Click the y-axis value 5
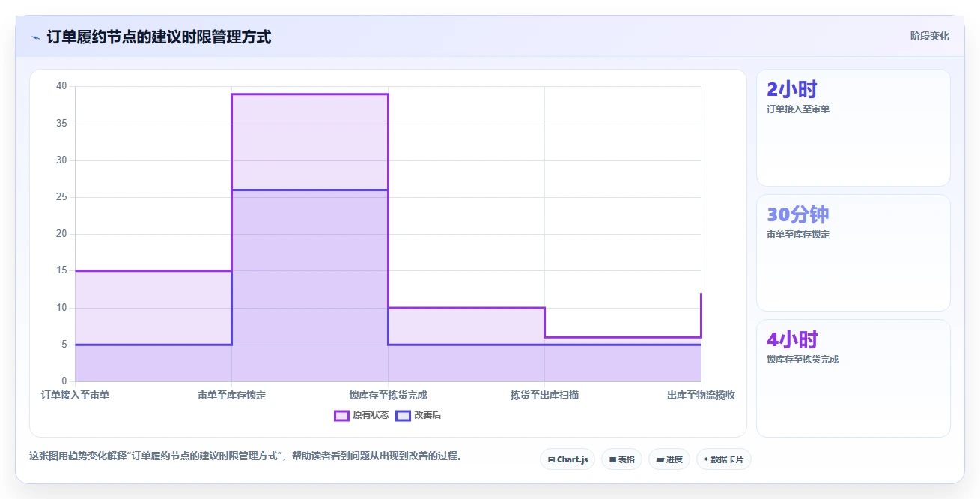This screenshot has width=980, height=499. (64, 345)
